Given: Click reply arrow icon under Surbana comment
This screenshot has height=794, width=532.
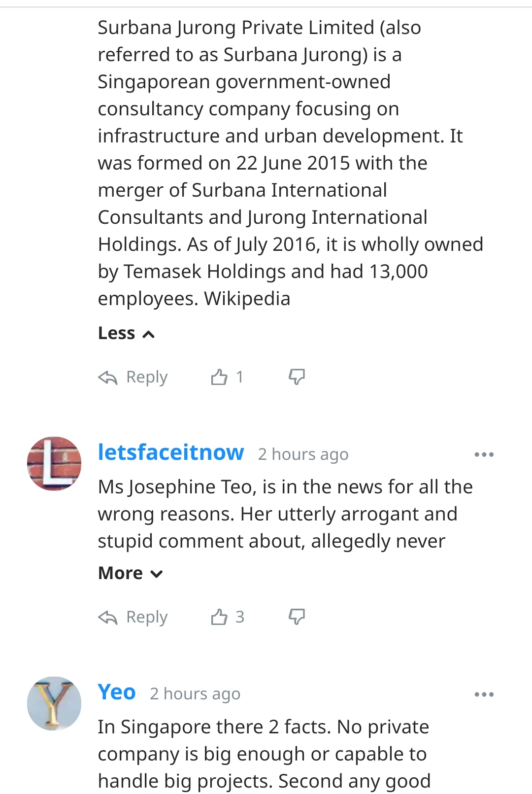Looking at the screenshot, I should 108,378.
